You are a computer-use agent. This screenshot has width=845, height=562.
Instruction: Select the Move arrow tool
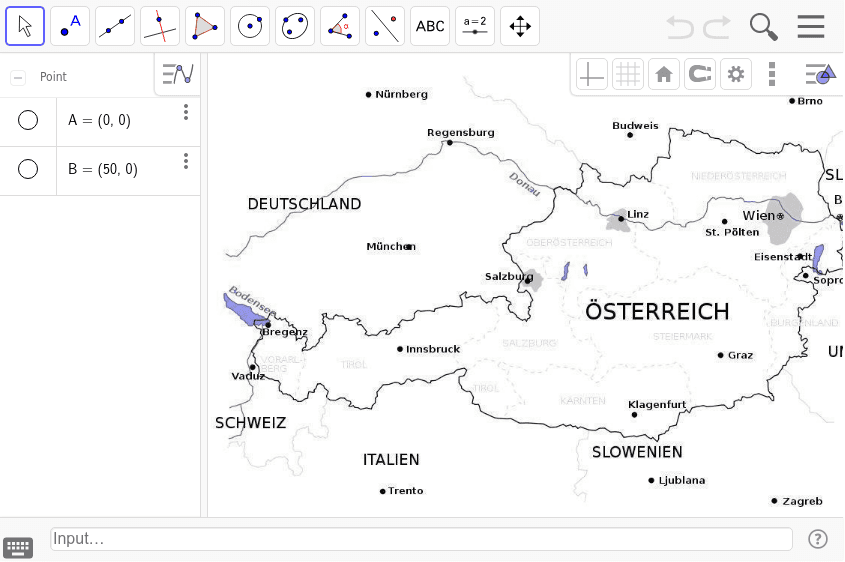click(25, 26)
